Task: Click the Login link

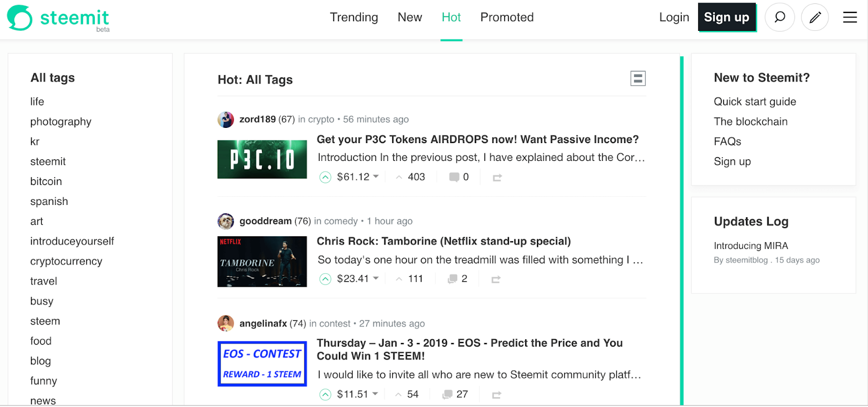Action: 674,17
